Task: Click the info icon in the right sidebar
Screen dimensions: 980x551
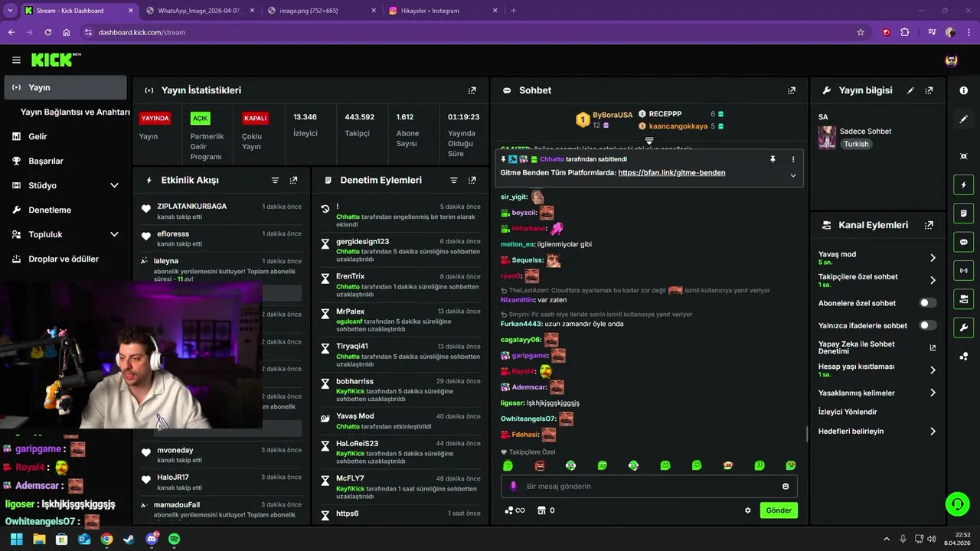Action: pyautogui.click(x=964, y=90)
